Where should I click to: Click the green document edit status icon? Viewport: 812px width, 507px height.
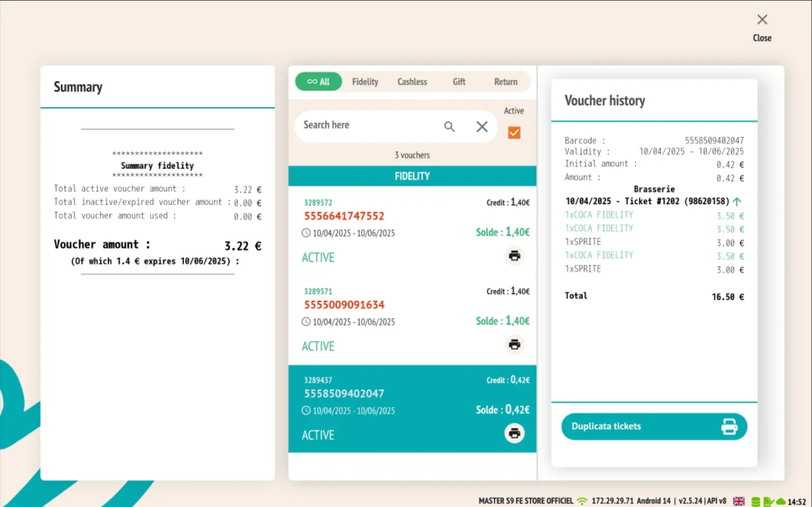pyautogui.click(x=768, y=501)
